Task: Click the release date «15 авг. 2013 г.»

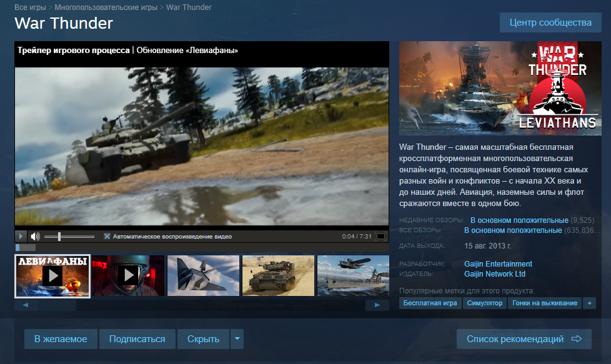Action: pyautogui.click(x=487, y=246)
